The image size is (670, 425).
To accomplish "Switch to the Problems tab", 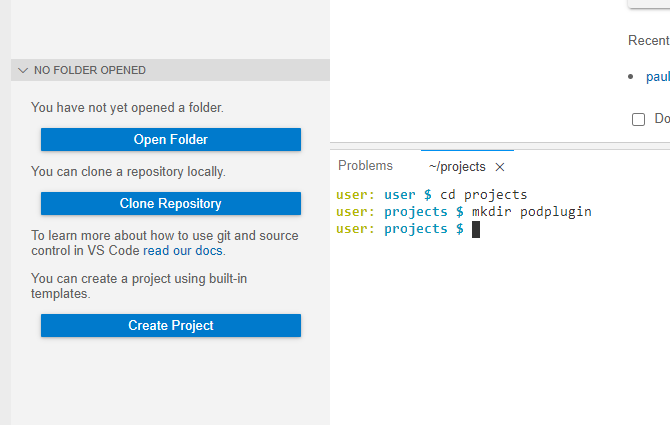I will 365,166.
